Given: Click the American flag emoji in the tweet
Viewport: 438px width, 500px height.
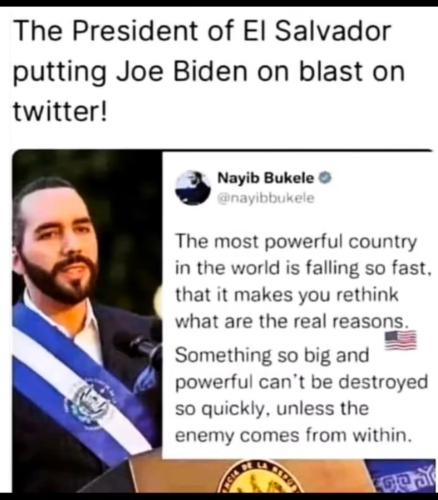Looking at the screenshot, I should click(x=401, y=340).
